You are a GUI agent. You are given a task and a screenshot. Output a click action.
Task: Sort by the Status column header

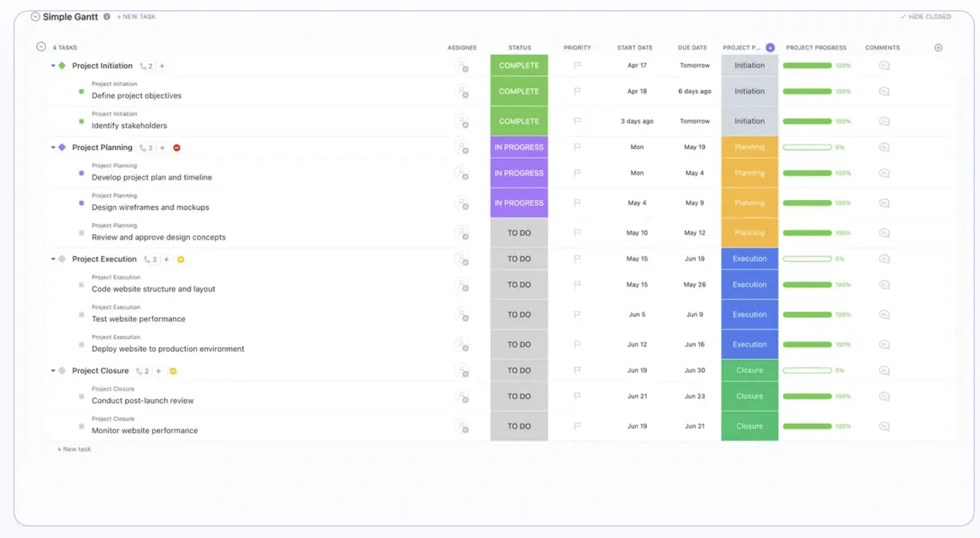tap(519, 48)
